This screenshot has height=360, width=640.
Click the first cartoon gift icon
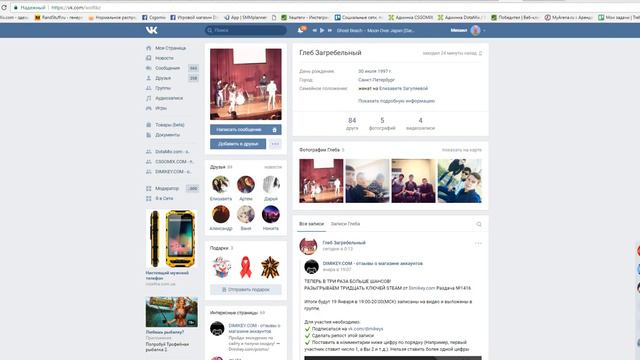click(221, 267)
